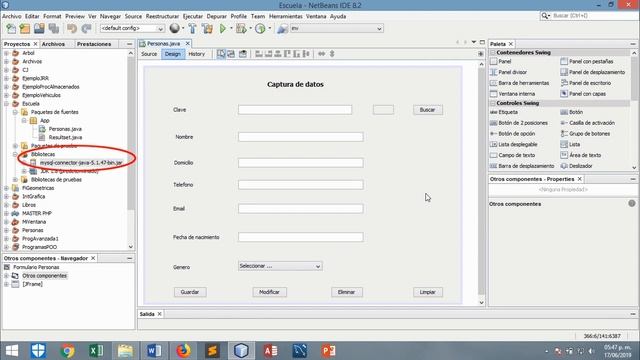Toggle Connection Mode in design toolbar
640x360 pixels.
tap(231, 54)
